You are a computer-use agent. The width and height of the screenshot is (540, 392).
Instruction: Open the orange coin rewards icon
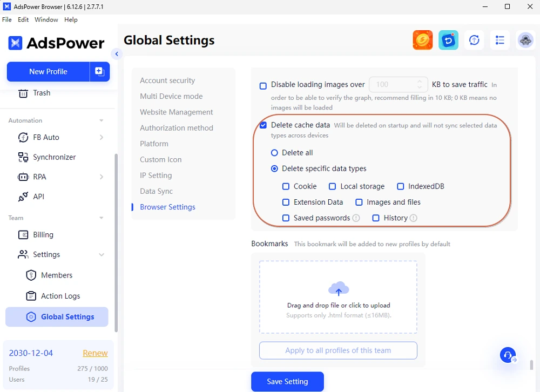click(x=423, y=40)
